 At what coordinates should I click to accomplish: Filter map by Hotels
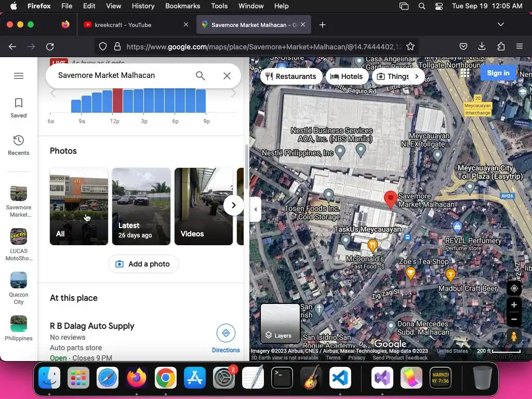(x=347, y=76)
